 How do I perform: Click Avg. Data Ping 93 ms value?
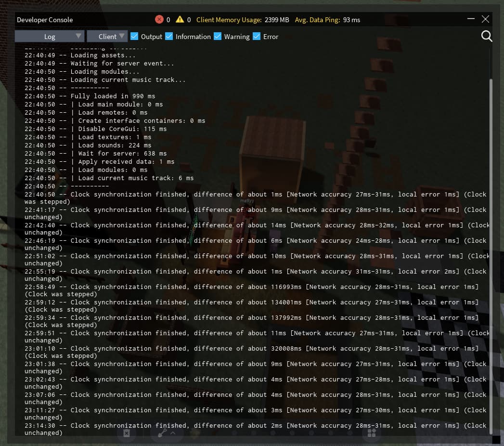point(351,20)
